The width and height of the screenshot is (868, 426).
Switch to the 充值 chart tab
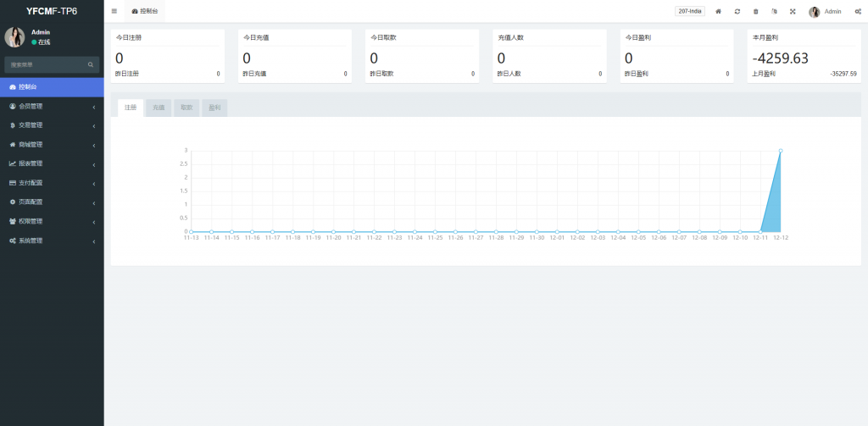(159, 108)
